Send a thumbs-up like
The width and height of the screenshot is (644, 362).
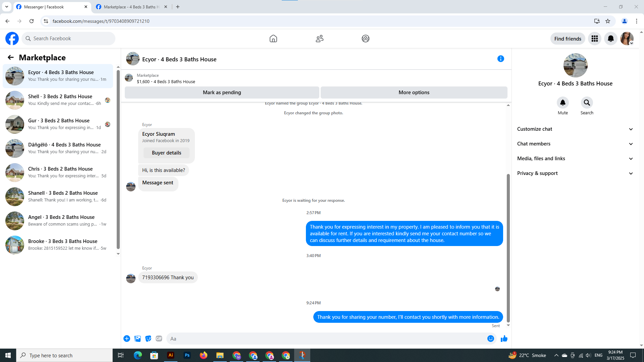504,339
